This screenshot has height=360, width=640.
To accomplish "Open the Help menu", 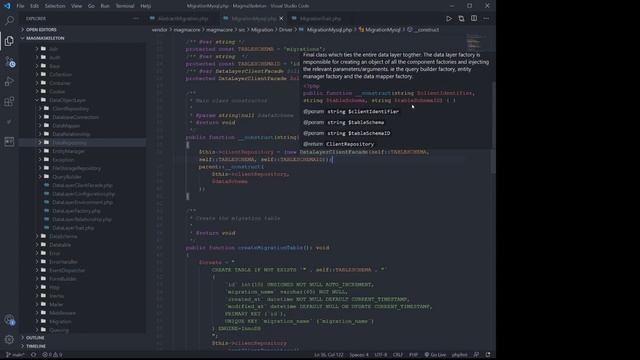I will (146, 6).
